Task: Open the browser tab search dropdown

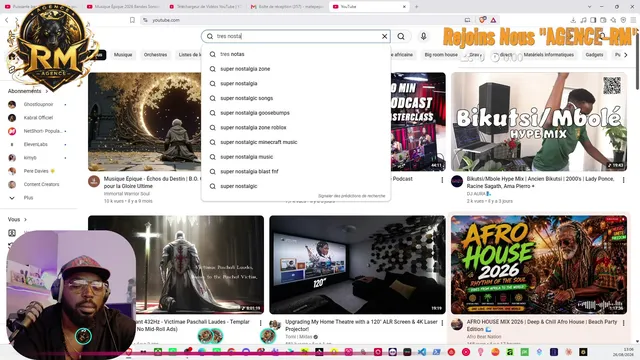Action: pos(589,7)
